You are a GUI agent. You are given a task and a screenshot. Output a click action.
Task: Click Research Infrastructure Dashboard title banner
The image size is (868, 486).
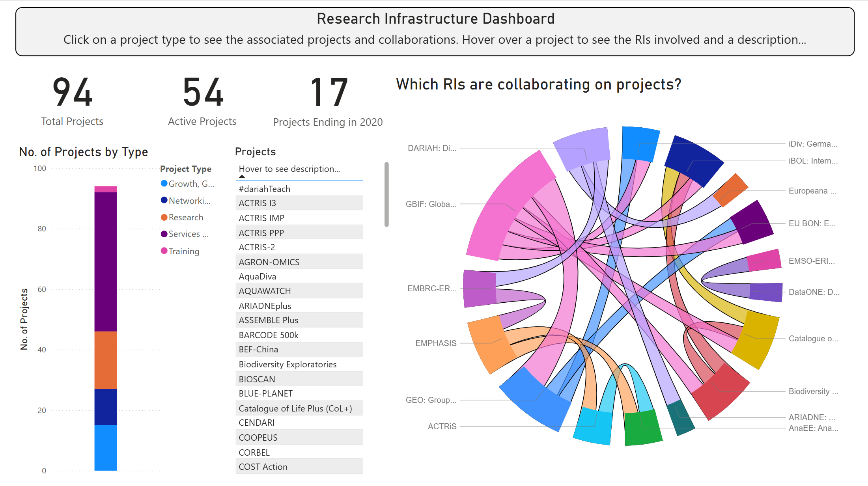435,32
